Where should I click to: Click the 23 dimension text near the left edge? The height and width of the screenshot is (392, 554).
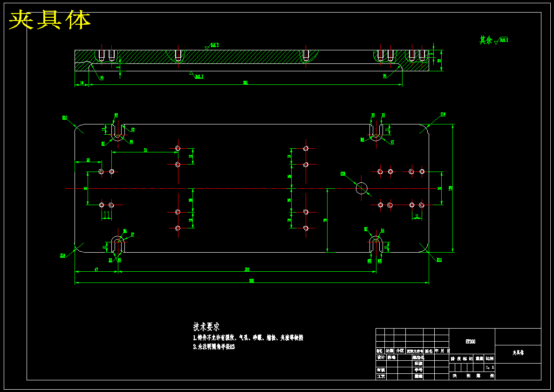[89, 160]
